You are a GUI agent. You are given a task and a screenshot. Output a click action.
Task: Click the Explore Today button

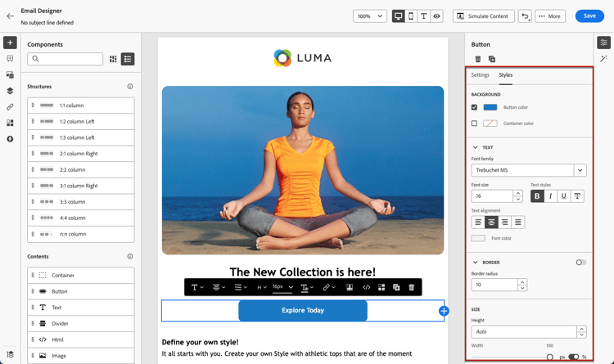tap(303, 310)
